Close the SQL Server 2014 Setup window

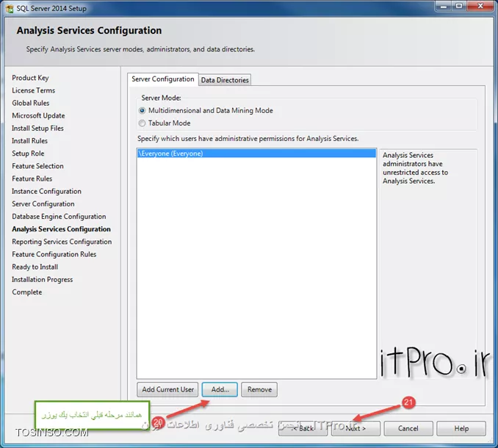480,6
